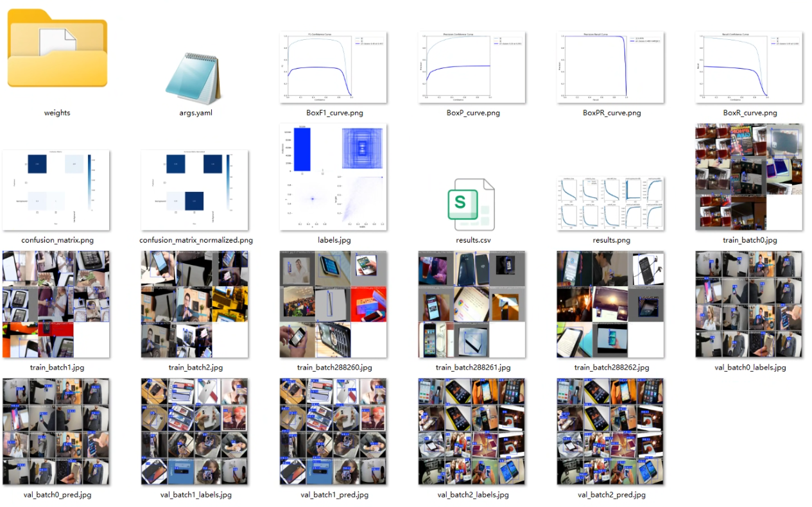812x507 pixels.
Task: Select the val_batch2_pred.jpg thumbnail
Action: 610,431
